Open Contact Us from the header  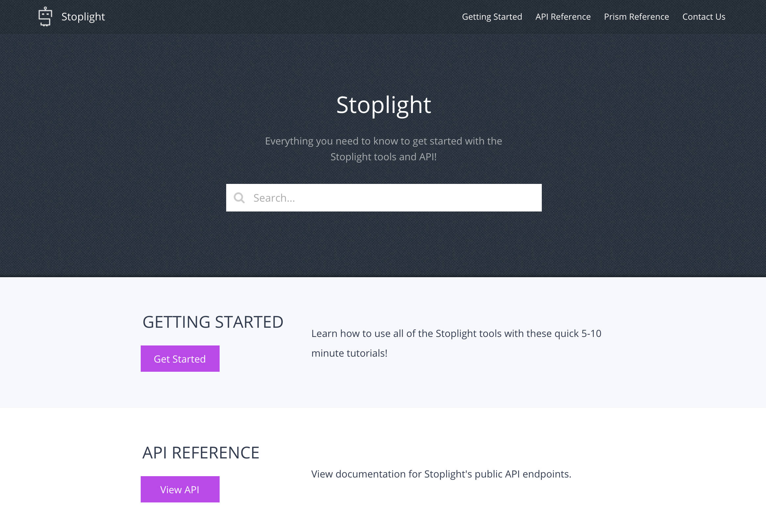click(x=704, y=16)
